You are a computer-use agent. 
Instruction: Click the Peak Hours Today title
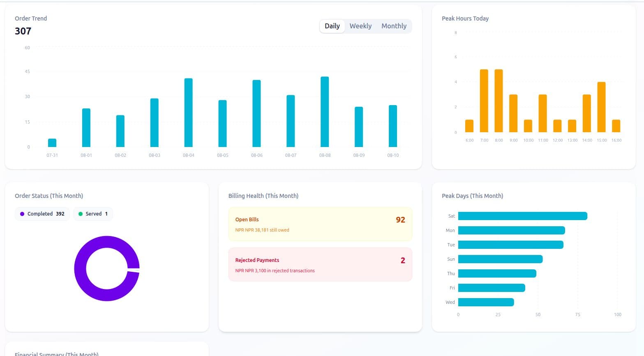click(465, 18)
